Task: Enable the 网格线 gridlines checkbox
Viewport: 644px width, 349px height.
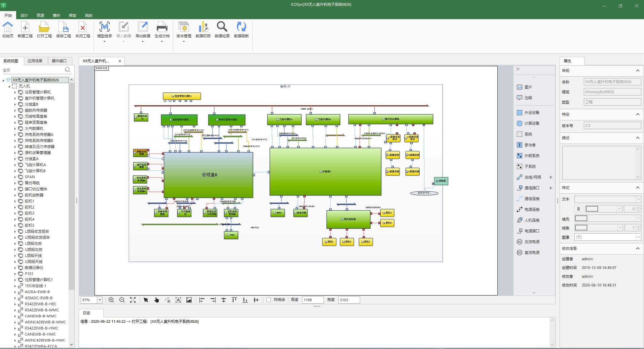Action: tap(268, 300)
